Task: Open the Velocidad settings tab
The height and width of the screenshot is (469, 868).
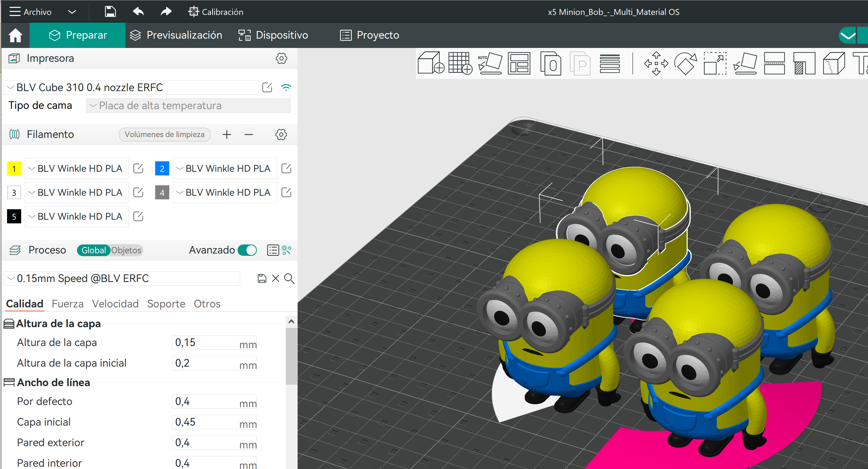Action: coord(115,303)
